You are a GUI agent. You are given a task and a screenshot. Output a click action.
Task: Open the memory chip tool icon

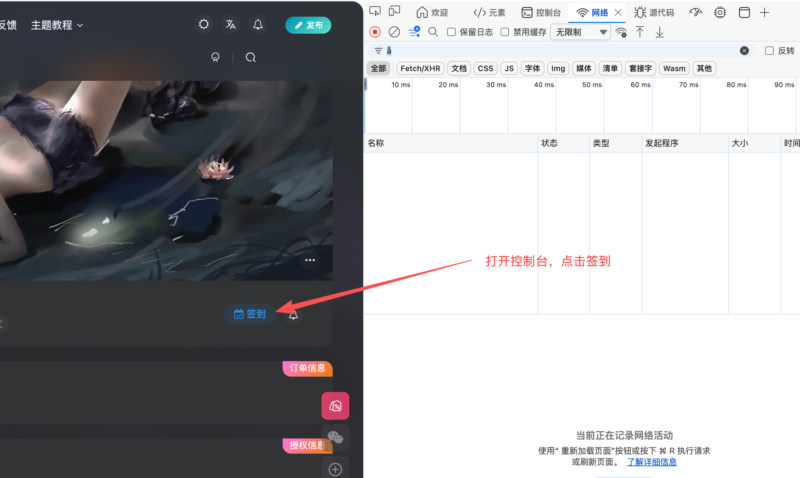(x=720, y=12)
